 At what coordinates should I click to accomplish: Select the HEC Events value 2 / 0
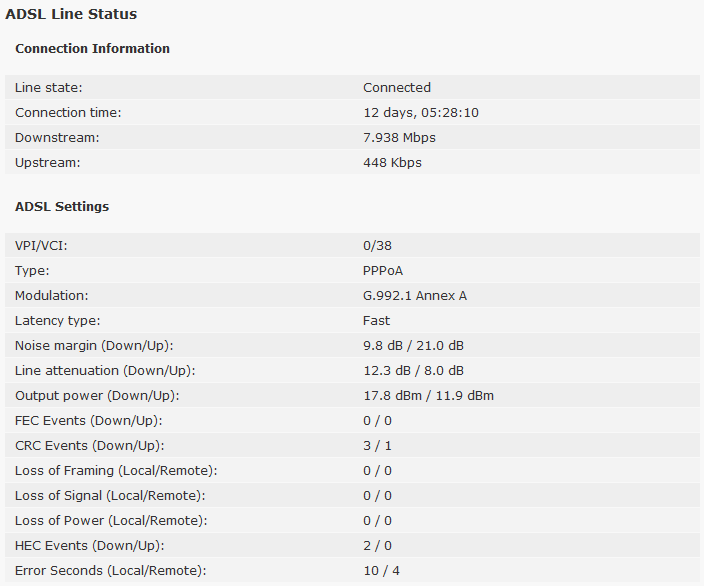[x=377, y=546]
